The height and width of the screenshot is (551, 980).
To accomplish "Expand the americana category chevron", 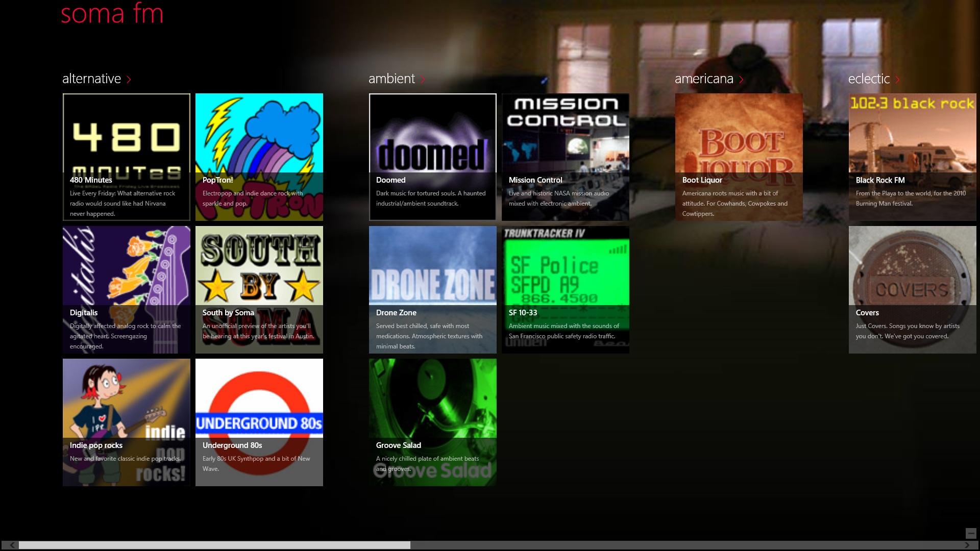I will (742, 80).
